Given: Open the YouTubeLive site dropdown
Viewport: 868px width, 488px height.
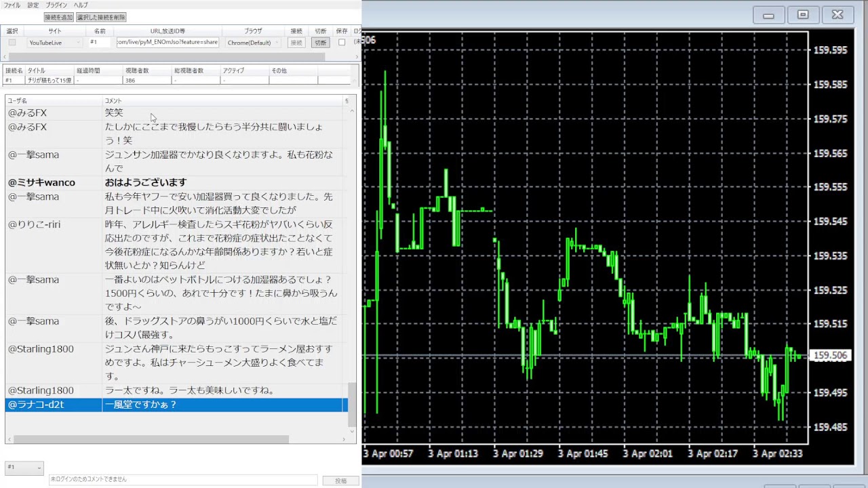Looking at the screenshot, I should click(x=54, y=42).
